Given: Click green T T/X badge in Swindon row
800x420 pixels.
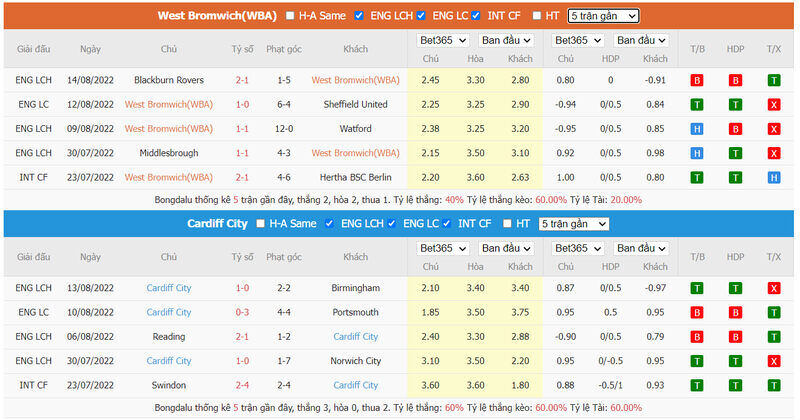Looking at the screenshot, I should pos(773,385).
